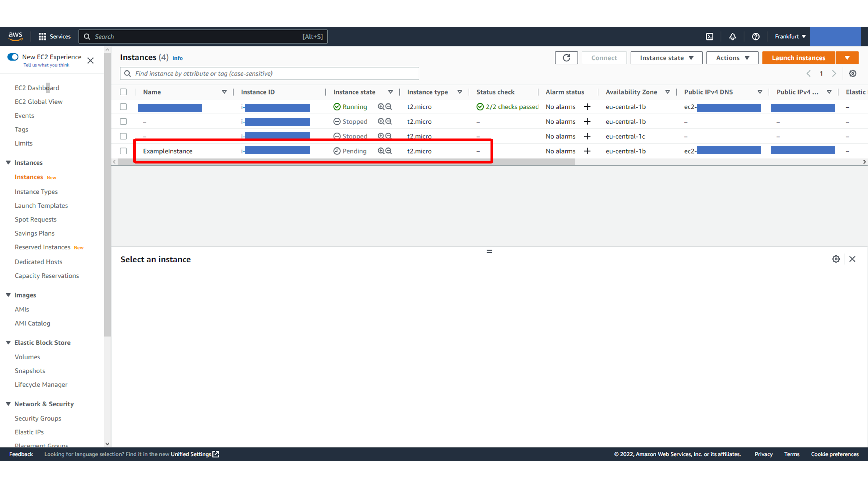Click the details panel resize handle
Screen dimensions: 868x488
click(x=489, y=251)
